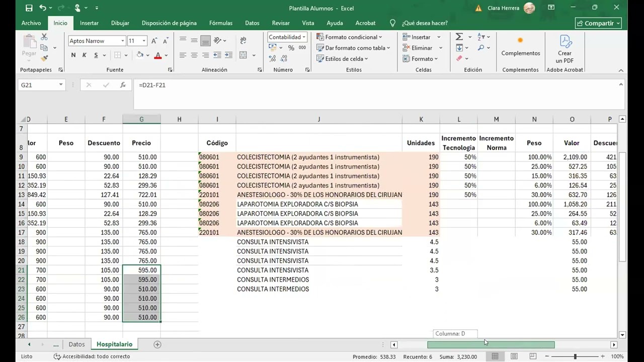
Task: Toggle bold formatting (N)
Action: coord(73,55)
